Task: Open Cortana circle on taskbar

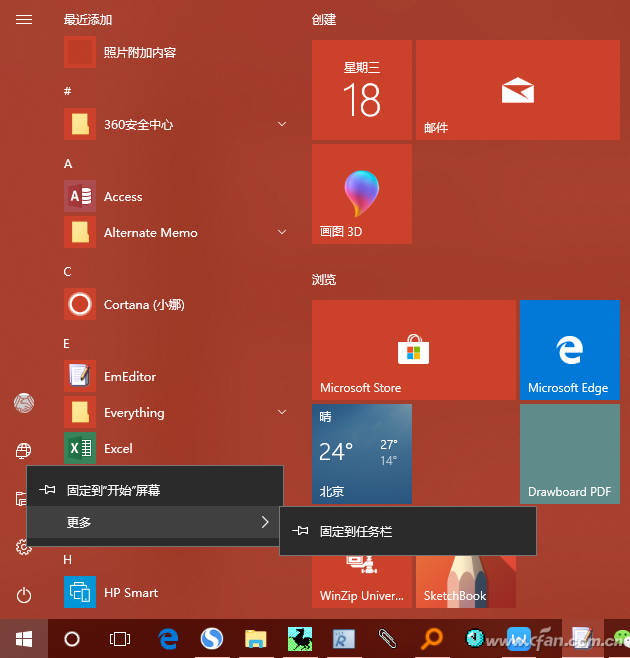Action: tap(72, 639)
